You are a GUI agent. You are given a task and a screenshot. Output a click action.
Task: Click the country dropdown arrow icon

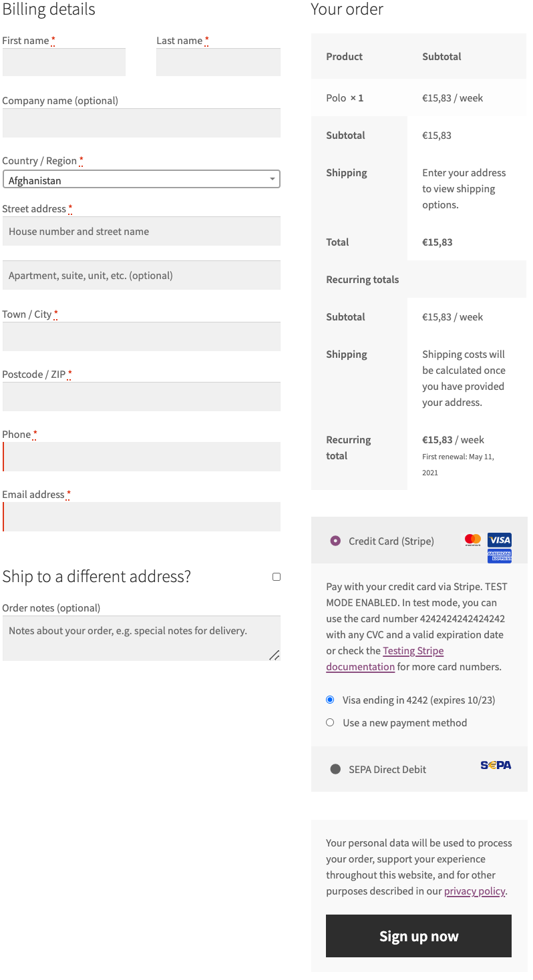click(x=272, y=179)
